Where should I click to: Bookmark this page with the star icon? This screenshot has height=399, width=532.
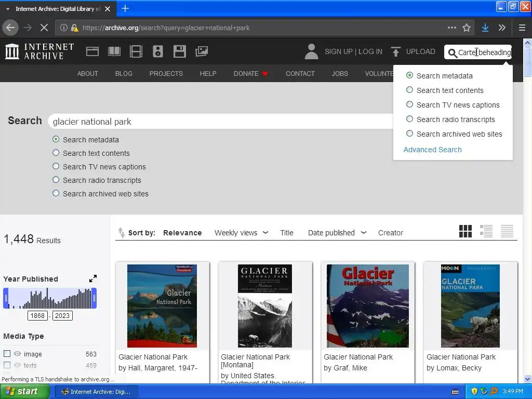point(467,28)
